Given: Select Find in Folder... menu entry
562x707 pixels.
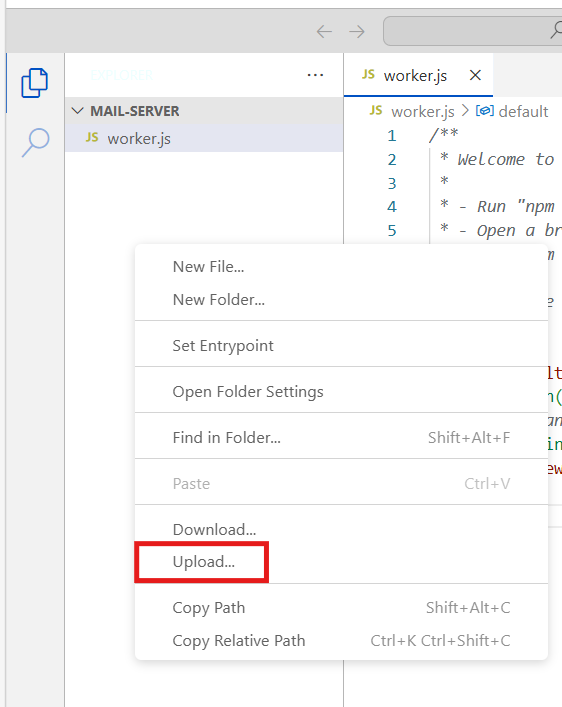Looking at the screenshot, I should (341, 437).
